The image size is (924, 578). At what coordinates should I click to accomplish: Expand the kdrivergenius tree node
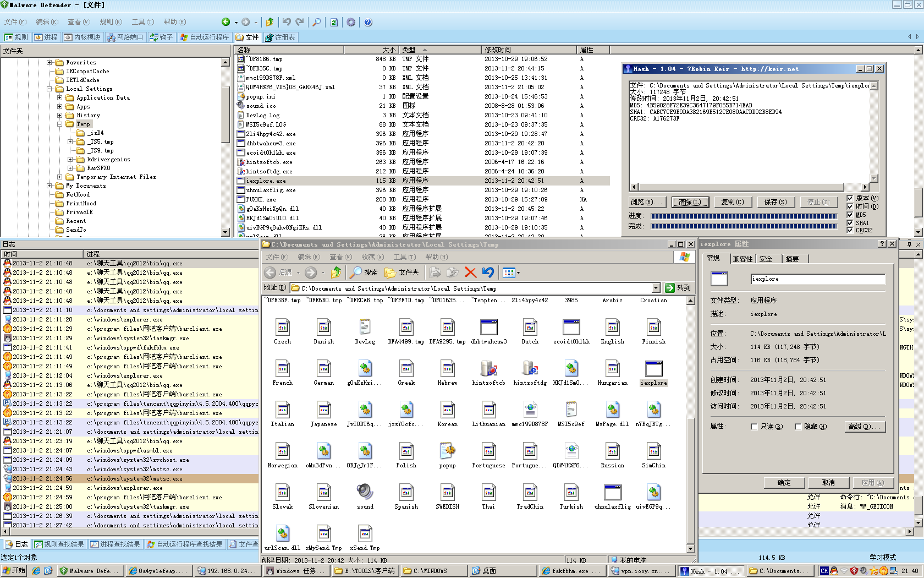coord(70,160)
